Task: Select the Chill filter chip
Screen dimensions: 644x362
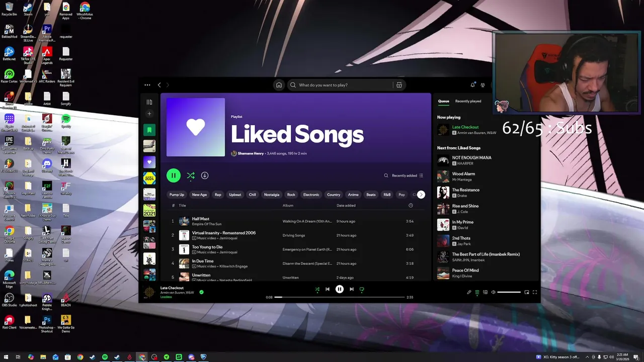Action: 253,195
